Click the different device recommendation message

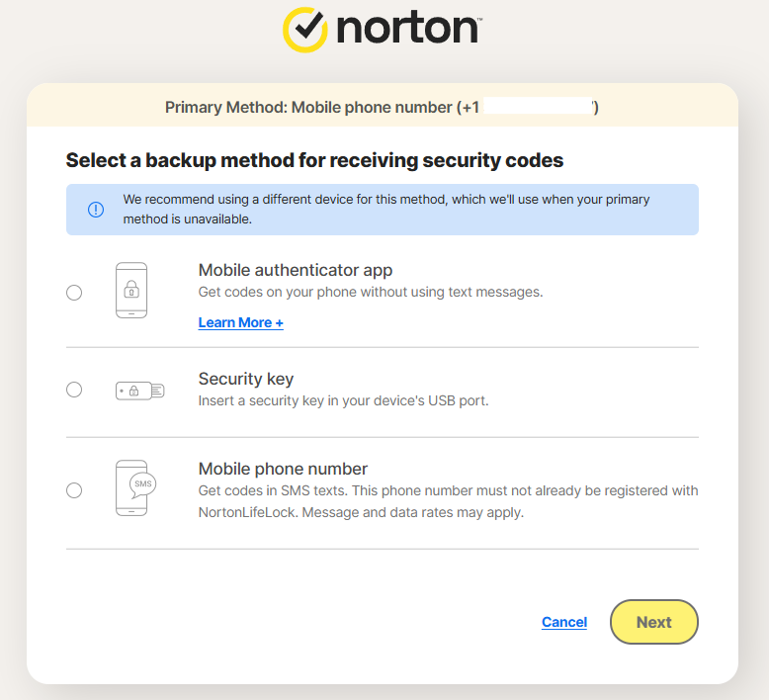(386, 209)
